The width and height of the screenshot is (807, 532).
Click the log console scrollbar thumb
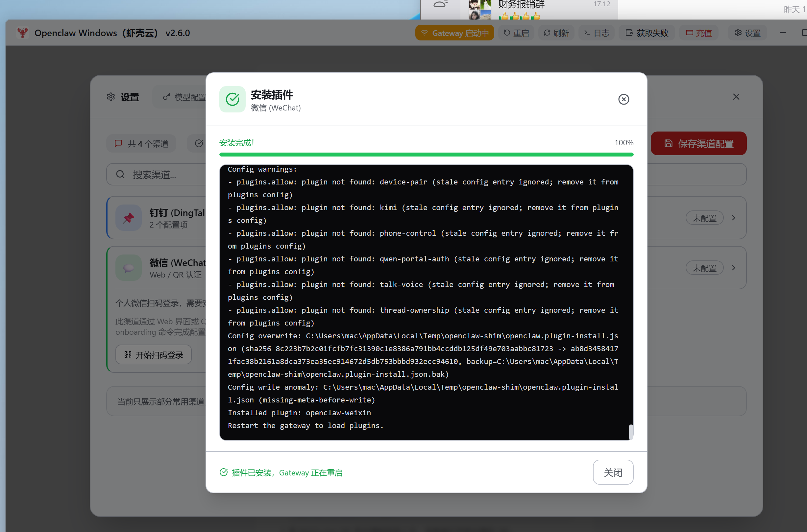click(630, 432)
